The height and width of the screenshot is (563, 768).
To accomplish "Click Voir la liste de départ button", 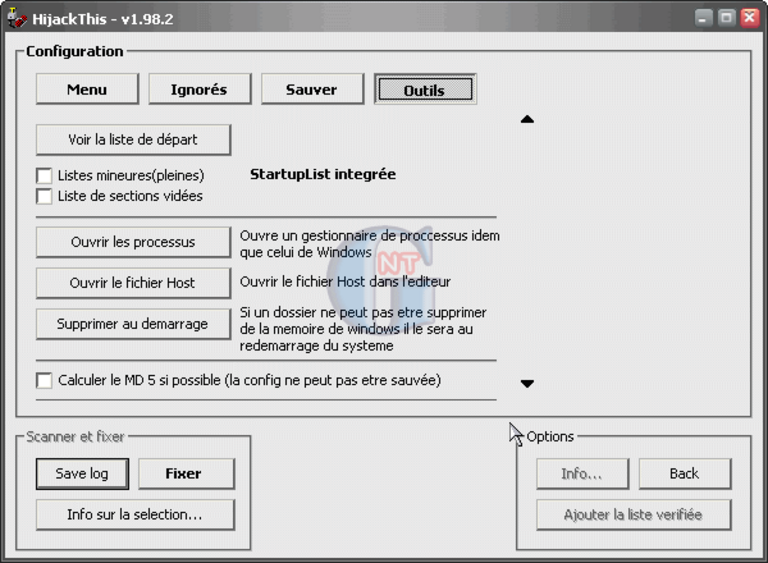I will click(133, 140).
